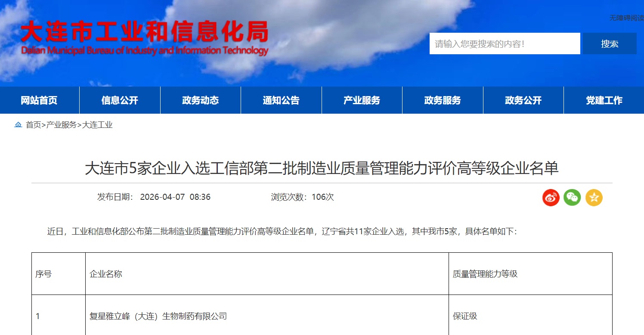Image resolution: width=644 pixels, height=335 pixels.
Task: Open the 无障碍阅读 accessibility link
Action: coord(627,18)
